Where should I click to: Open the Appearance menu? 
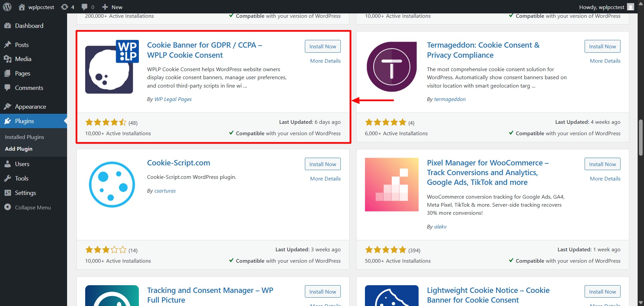click(30, 107)
